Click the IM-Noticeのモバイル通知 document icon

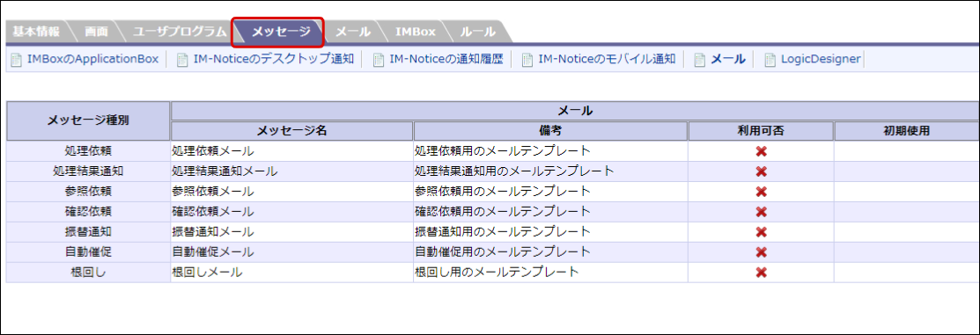click(x=527, y=60)
